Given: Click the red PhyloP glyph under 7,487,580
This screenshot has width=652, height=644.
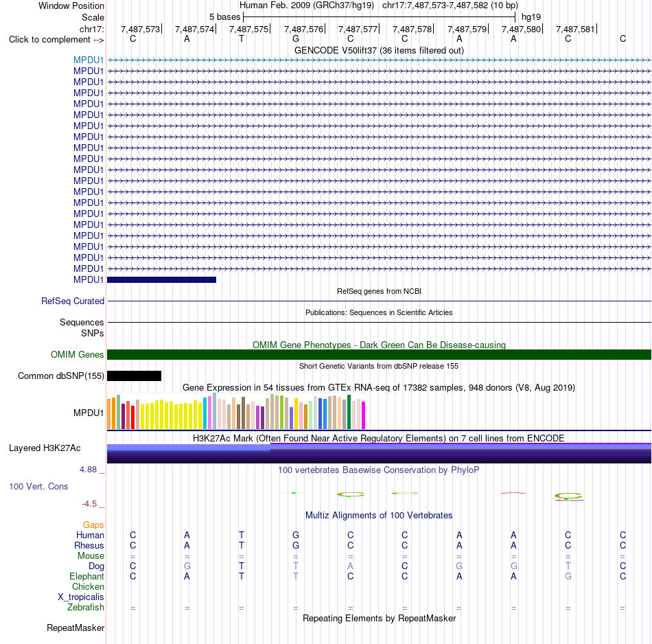Looking at the screenshot, I should (513, 493).
